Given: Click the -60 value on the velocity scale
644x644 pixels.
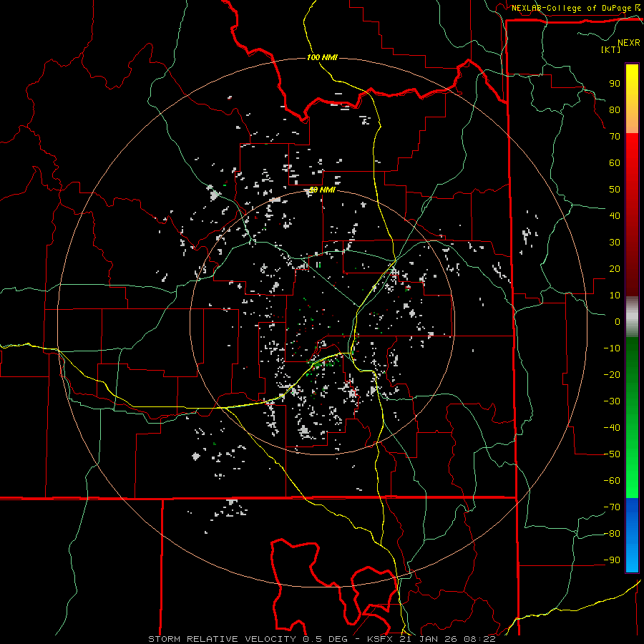Looking at the screenshot, I should [x=612, y=481].
